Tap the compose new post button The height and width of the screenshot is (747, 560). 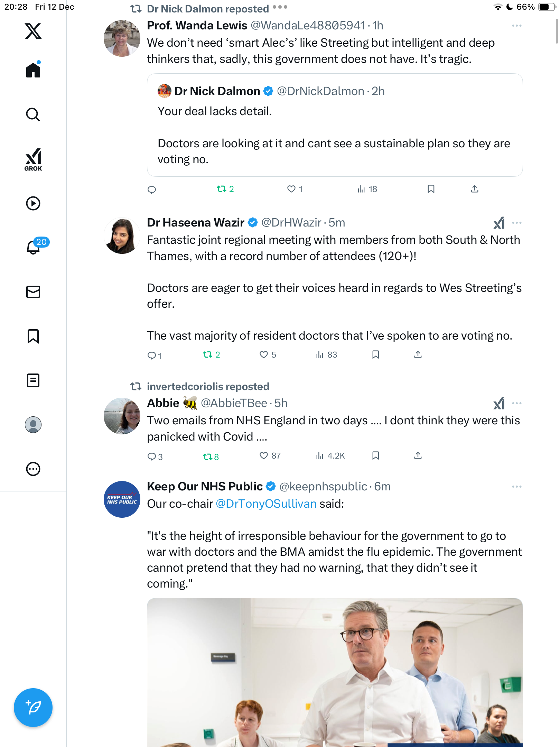click(33, 707)
